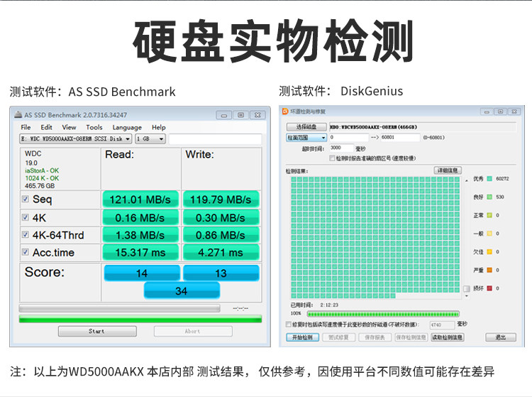
Task: Click the Abort button in AS SSD Benchmark
Action: point(193,331)
